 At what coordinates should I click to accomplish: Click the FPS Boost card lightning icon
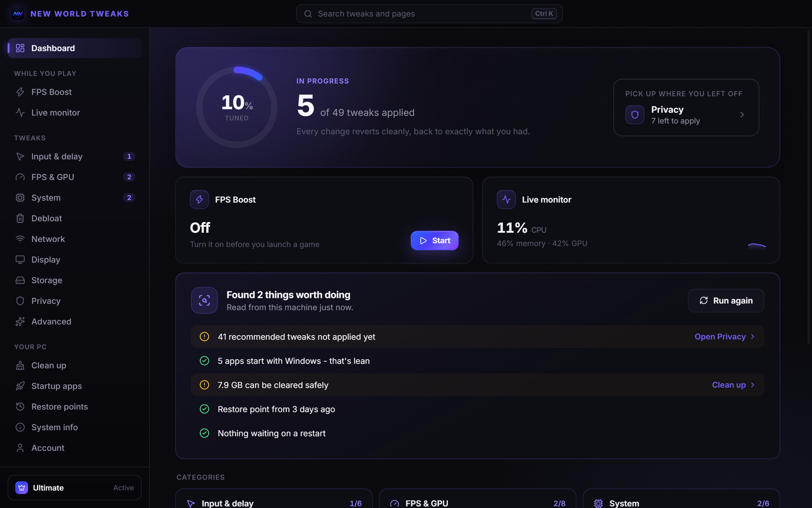[x=199, y=200]
